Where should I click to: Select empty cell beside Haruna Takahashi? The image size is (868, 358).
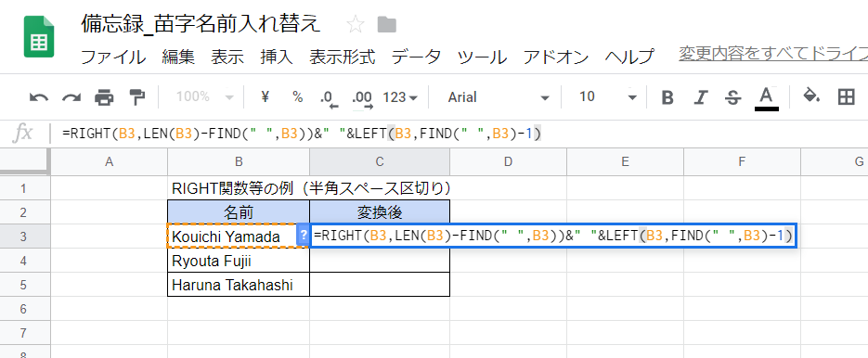(x=380, y=285)
